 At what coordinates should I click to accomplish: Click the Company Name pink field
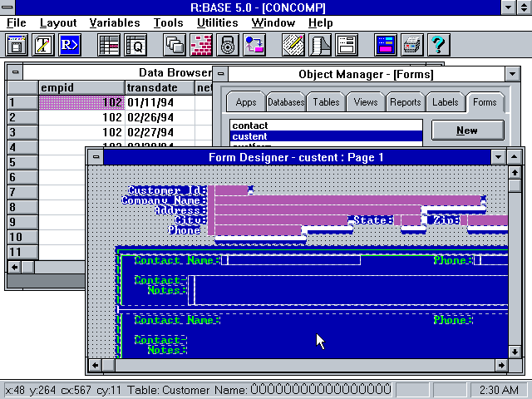pos(347,200)
